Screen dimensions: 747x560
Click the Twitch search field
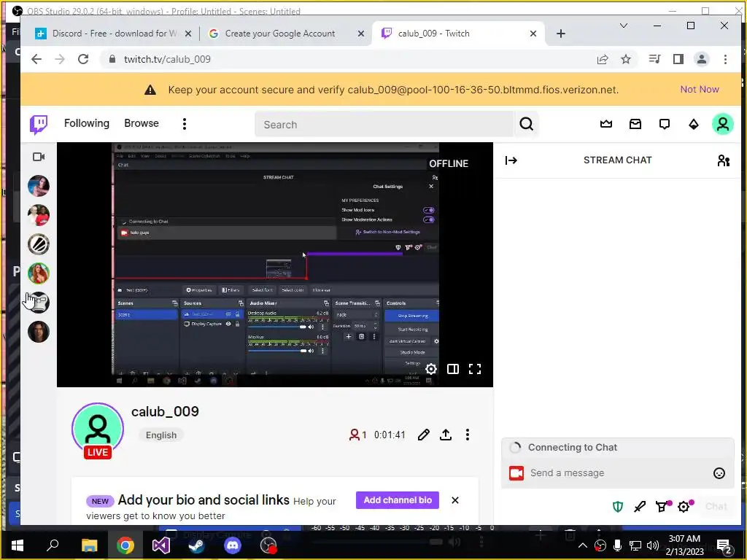point(385,124)
